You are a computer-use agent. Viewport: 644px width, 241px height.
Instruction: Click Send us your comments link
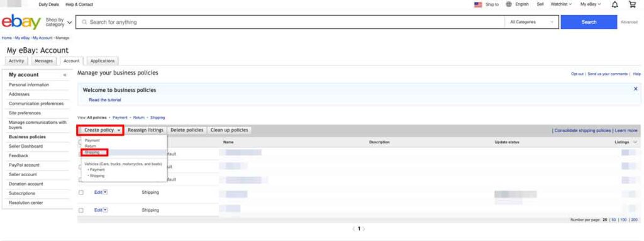(608, 74)
